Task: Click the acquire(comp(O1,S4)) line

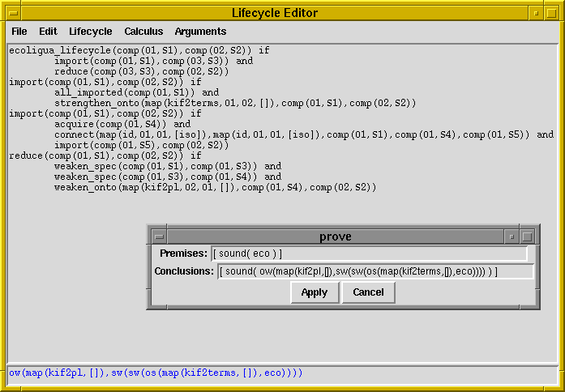Action: coord(122,125)
